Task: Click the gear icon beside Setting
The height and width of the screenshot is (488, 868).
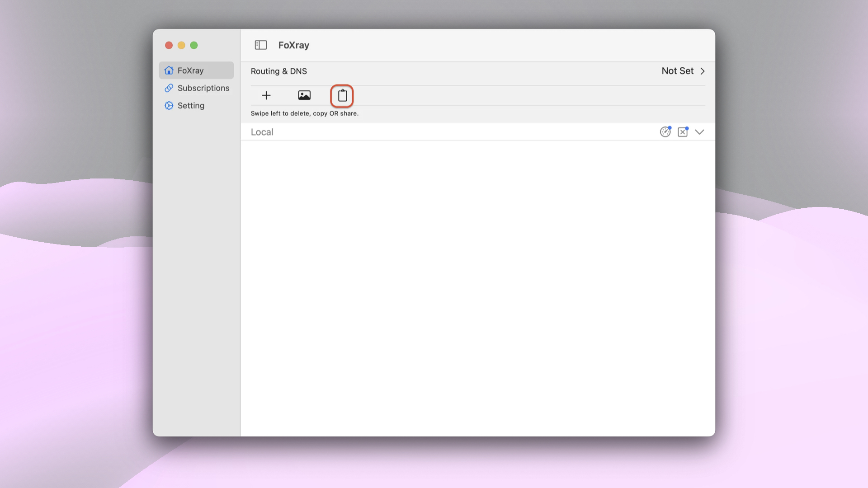Action: coord(169,105)
